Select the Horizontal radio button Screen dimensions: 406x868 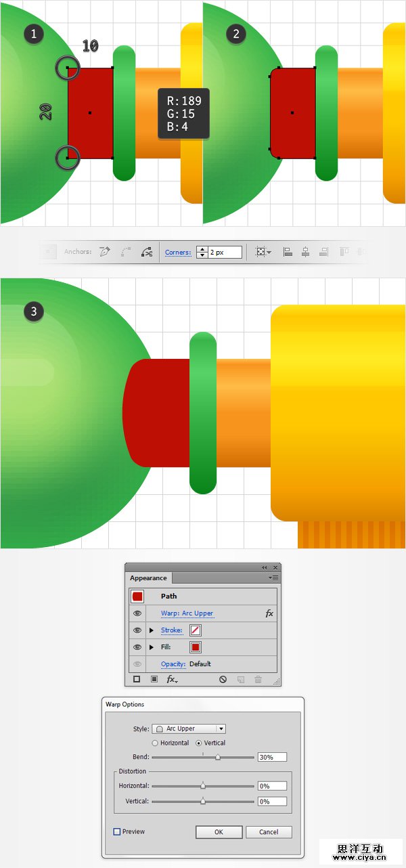pos(155,743)
